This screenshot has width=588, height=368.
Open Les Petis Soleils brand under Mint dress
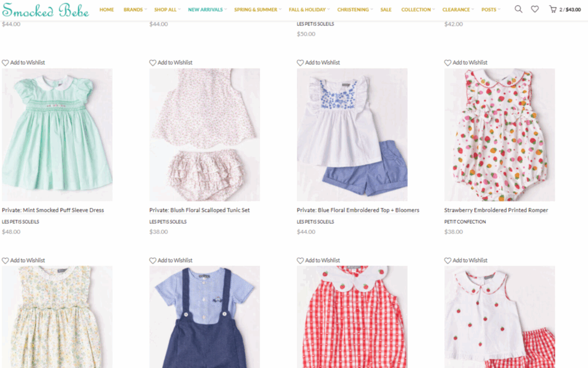click(20, 222)
